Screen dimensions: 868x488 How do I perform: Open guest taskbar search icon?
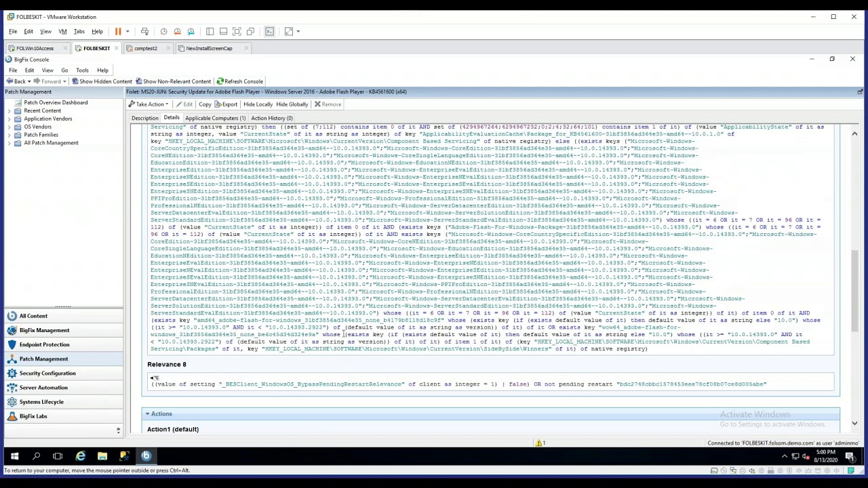pyautogui.click(x=36, y=456)
